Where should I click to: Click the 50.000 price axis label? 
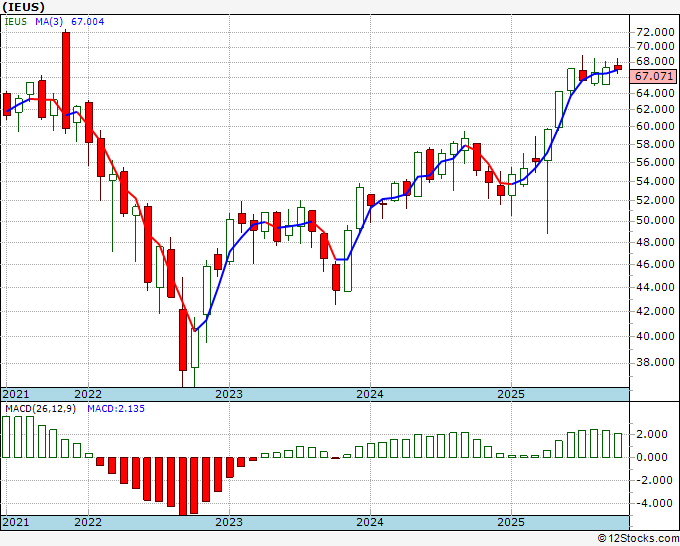point(655,220)
